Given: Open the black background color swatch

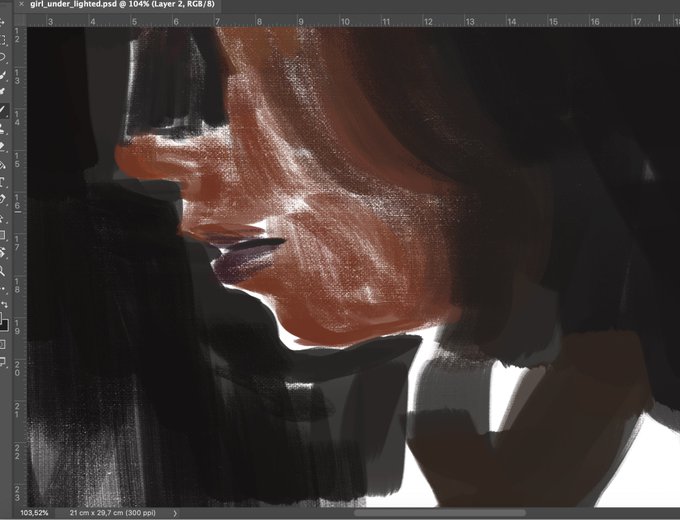Looking at the screenshot, I should tap(4, 325).
